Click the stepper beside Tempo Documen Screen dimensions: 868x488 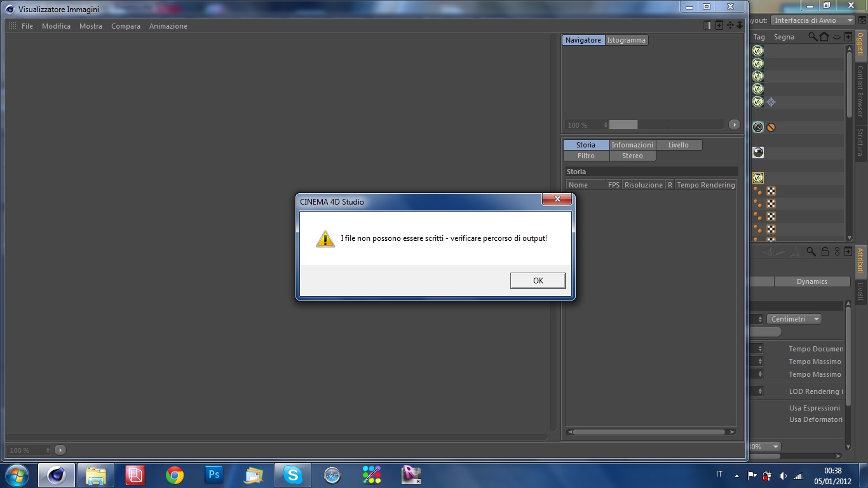click(x=760, y=349)
